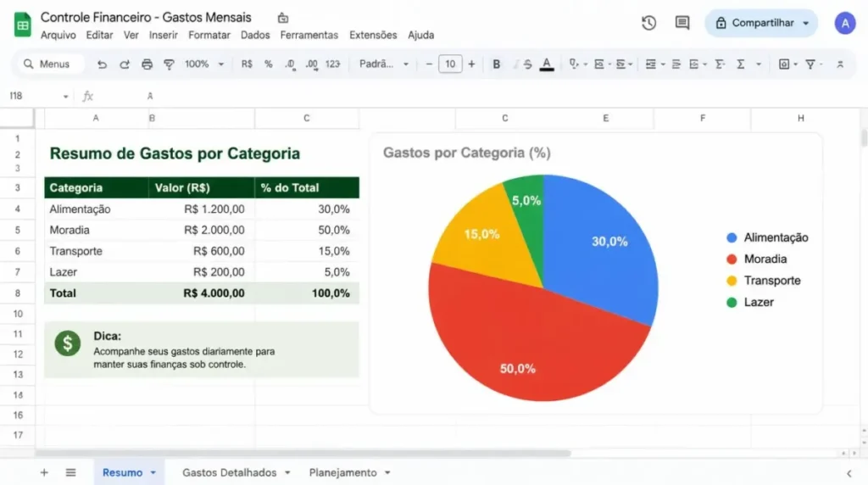
Task: Click the filter funnel icon
Action: [810, 64]
